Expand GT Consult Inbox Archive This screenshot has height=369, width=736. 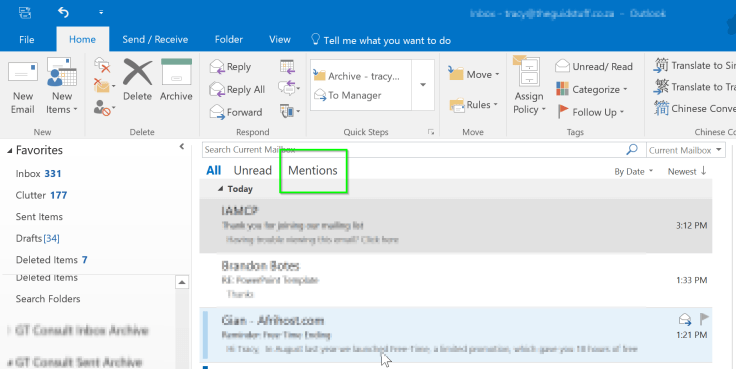(x=9, y=331)
